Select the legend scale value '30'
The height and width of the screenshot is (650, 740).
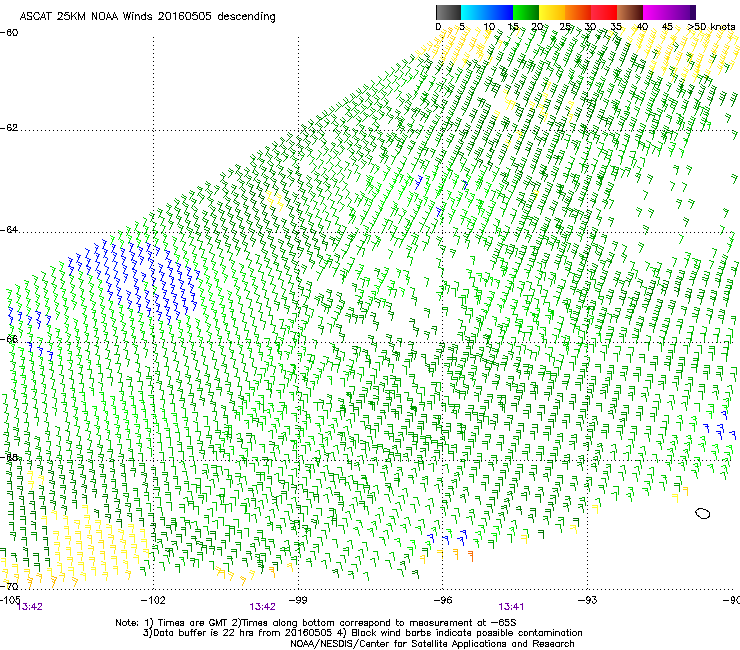(x=590, y=27)
